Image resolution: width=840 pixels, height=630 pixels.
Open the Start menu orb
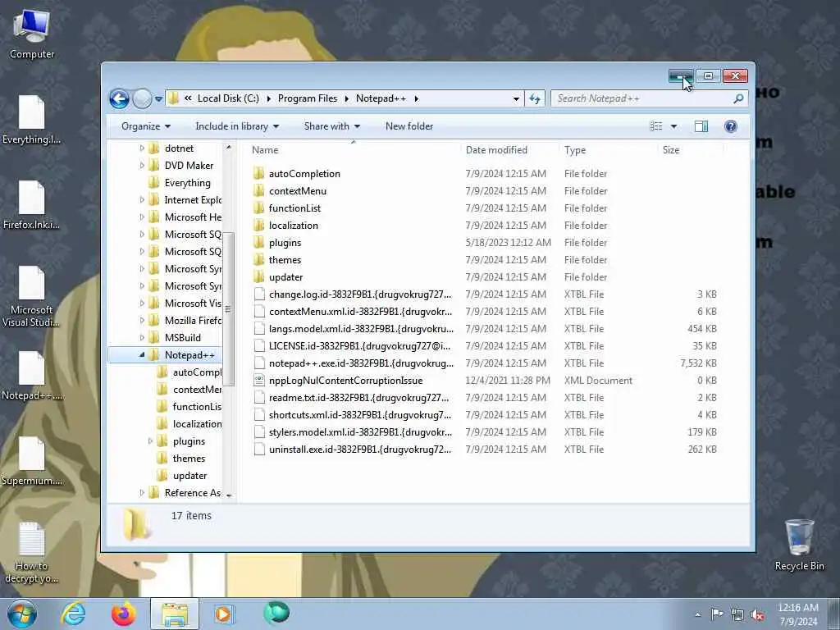(x=22, y=614)
